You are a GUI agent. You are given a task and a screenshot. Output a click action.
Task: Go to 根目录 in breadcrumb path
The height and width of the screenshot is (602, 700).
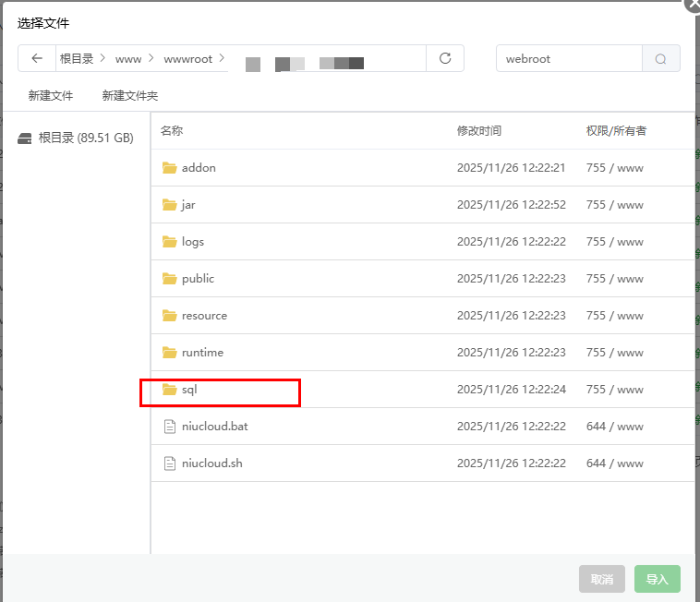(77, 58)
